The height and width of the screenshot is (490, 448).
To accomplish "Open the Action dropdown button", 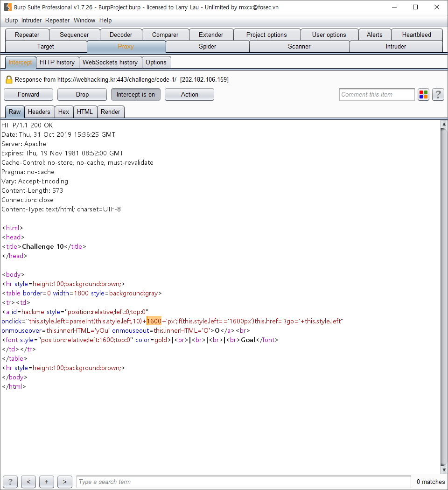I will (189, 94).
